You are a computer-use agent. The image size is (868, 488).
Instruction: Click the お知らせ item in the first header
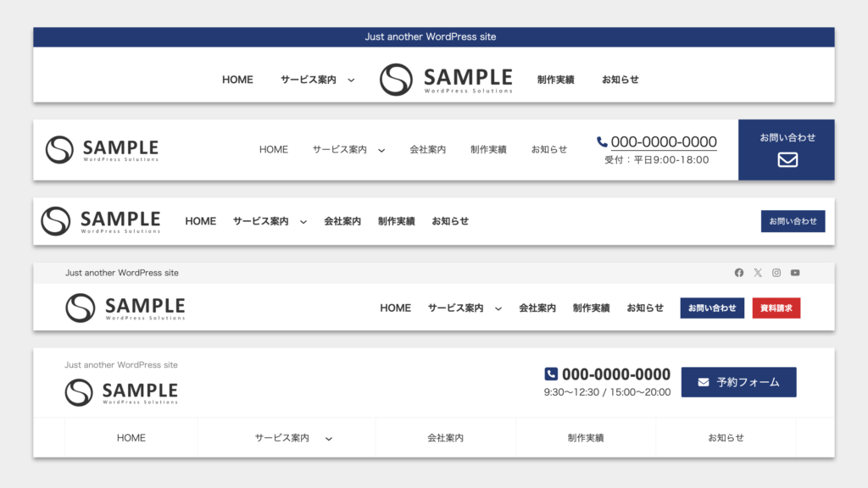[x=620, y=80]
